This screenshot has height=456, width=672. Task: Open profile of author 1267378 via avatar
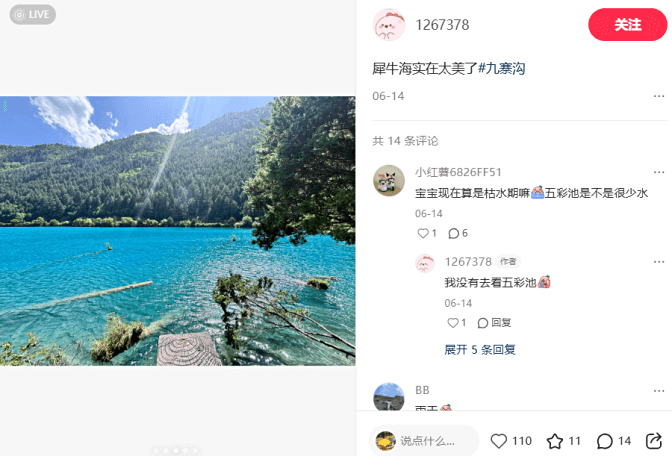pyautogui.click(x=389, y=25)
